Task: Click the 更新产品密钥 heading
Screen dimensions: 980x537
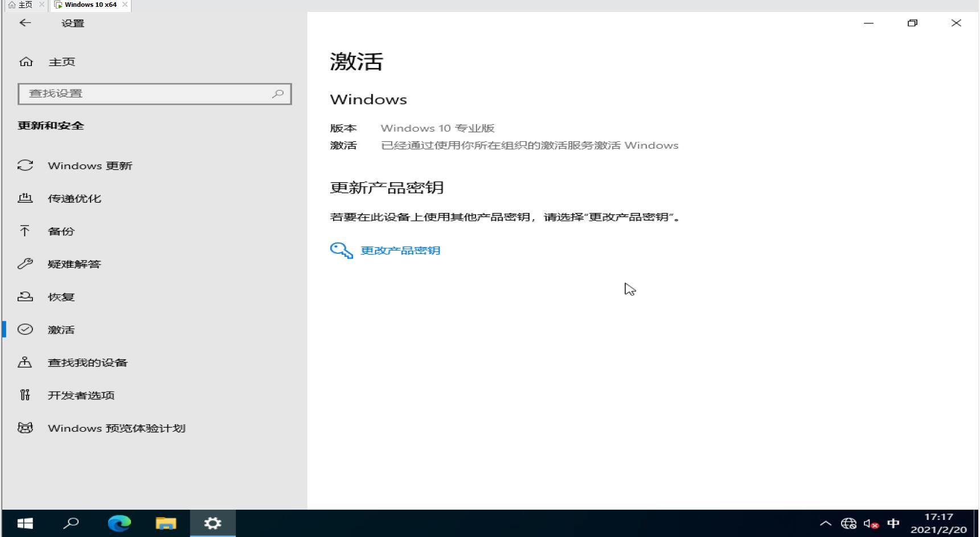Action: point(387,187)
